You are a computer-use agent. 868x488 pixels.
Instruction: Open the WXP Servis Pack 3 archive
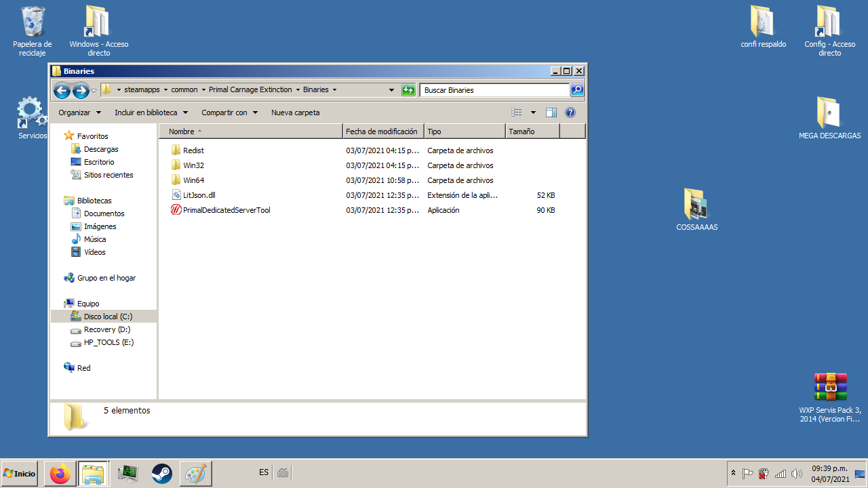point(830,398)
